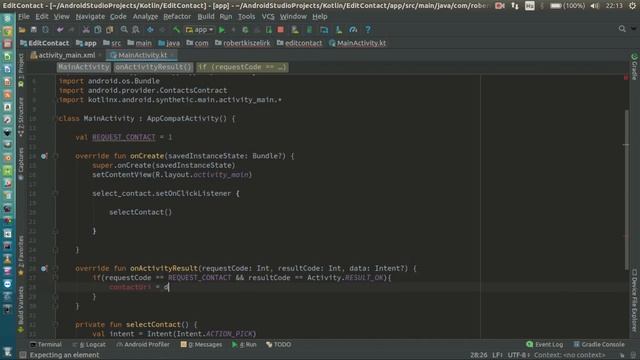The image size is (640, 360).
Task: Click the Cut scissors icon
Action: 86,30
